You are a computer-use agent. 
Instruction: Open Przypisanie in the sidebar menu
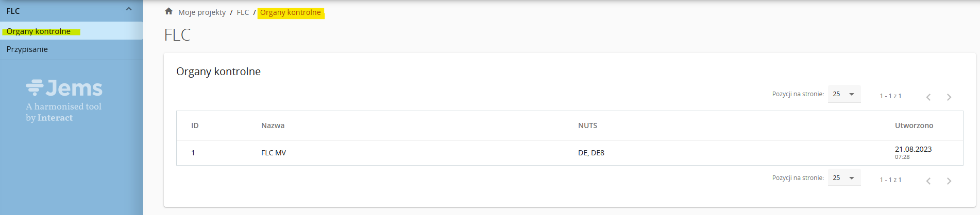pos(27,49)
